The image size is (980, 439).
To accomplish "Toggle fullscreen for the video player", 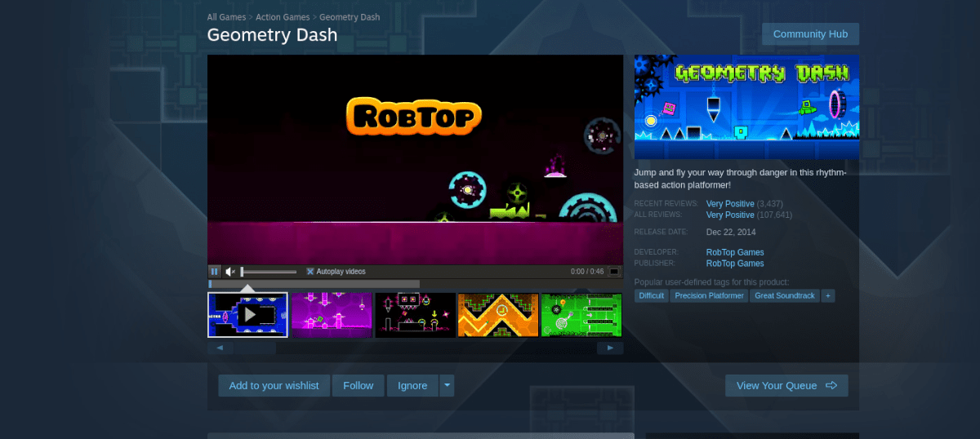I will (614, 272).
